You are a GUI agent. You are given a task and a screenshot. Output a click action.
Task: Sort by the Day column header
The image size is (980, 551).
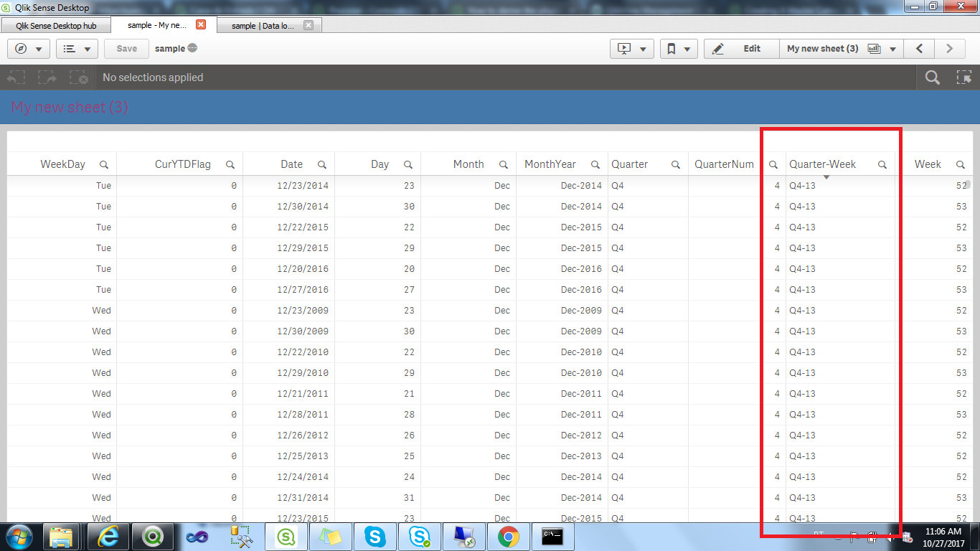click(x=380, y=164)
